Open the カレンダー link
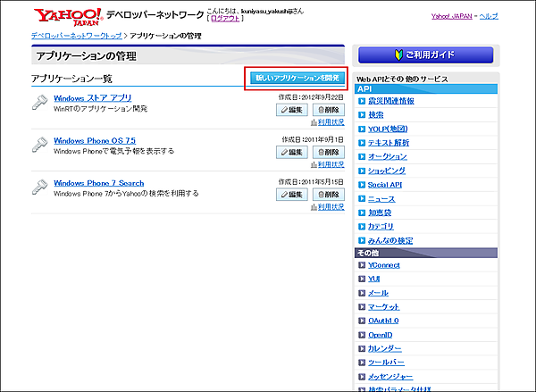Screen dimensions: 536x392 385,348
